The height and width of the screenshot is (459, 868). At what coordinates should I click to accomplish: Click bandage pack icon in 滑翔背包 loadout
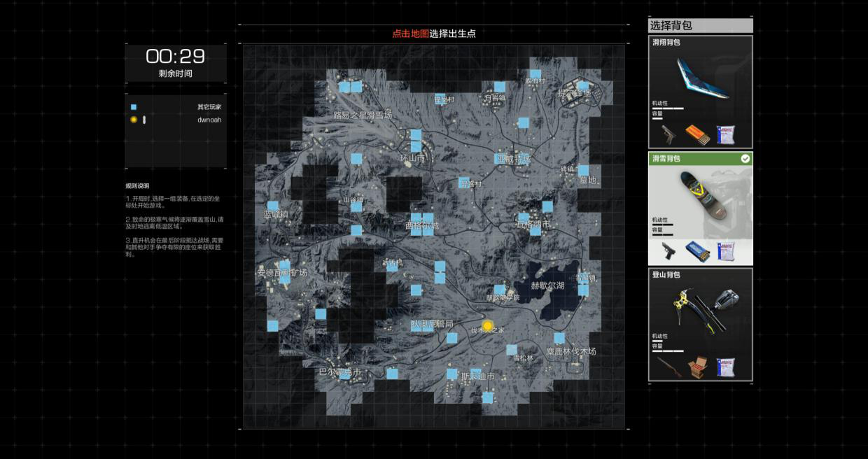(726, 134)
